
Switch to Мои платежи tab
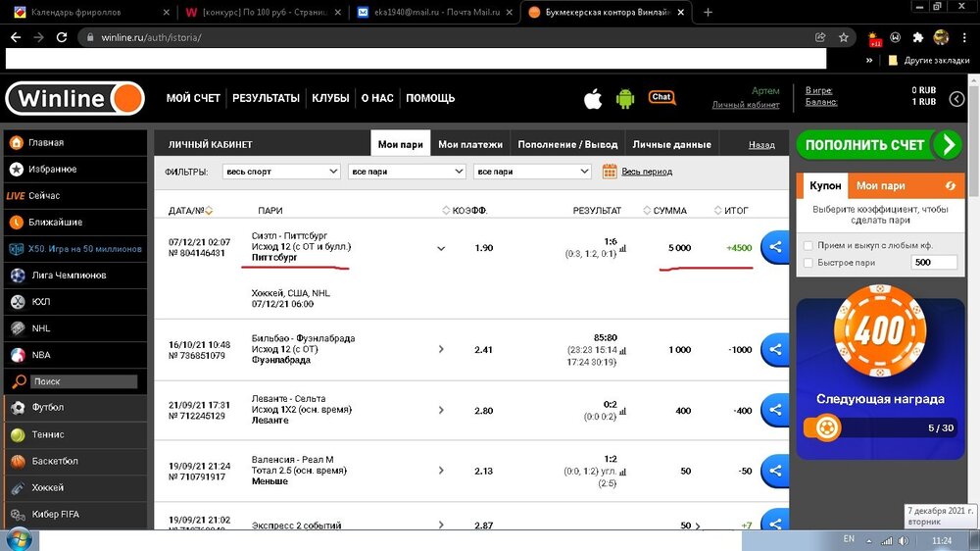(x=470, y=144)
